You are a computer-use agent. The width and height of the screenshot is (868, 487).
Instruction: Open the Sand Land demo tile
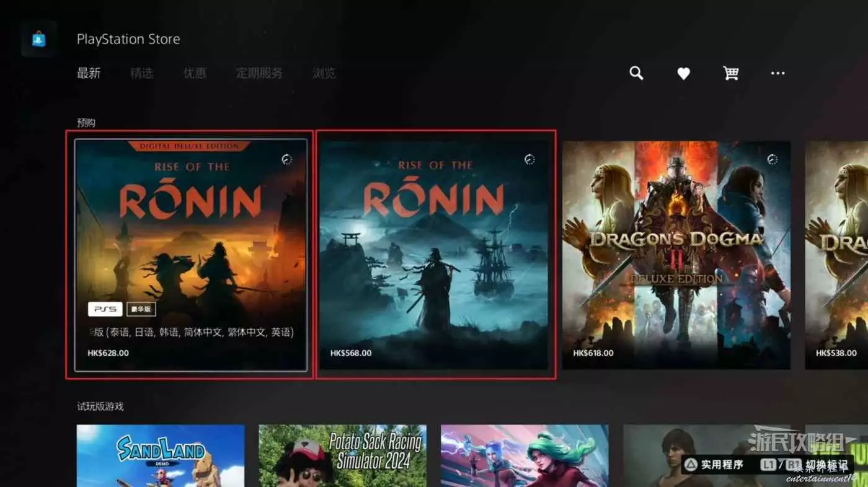tap(161, 455)
